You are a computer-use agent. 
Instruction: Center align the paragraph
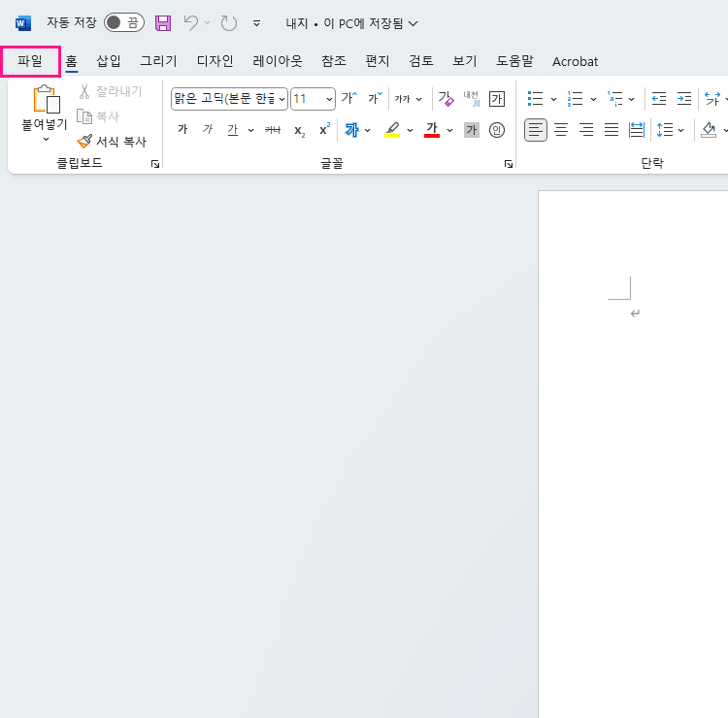(561, 129)
